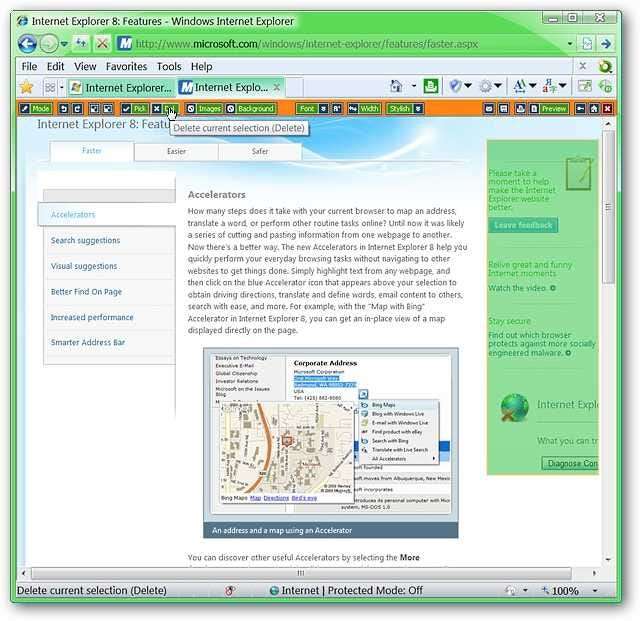Click the Redo icon in orange toolbar

coord(78,109)
